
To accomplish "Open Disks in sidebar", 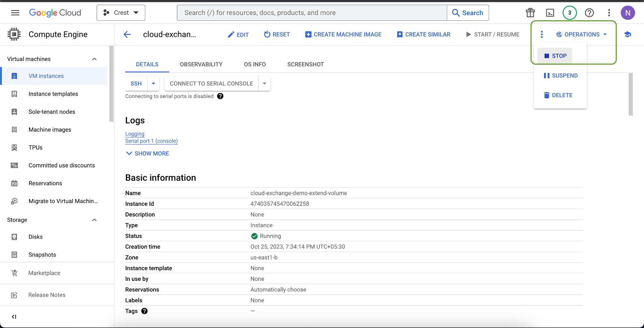I will point(53,237).
